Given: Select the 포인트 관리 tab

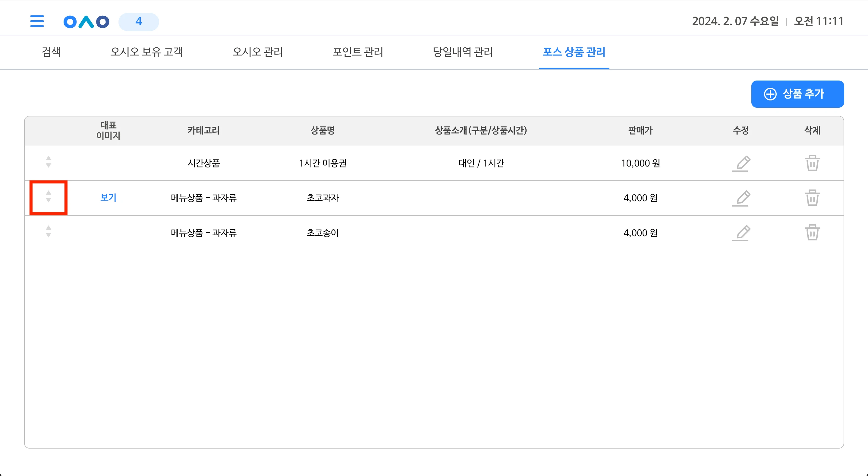Looking at the screenshot, I should (x=358, y=52).
